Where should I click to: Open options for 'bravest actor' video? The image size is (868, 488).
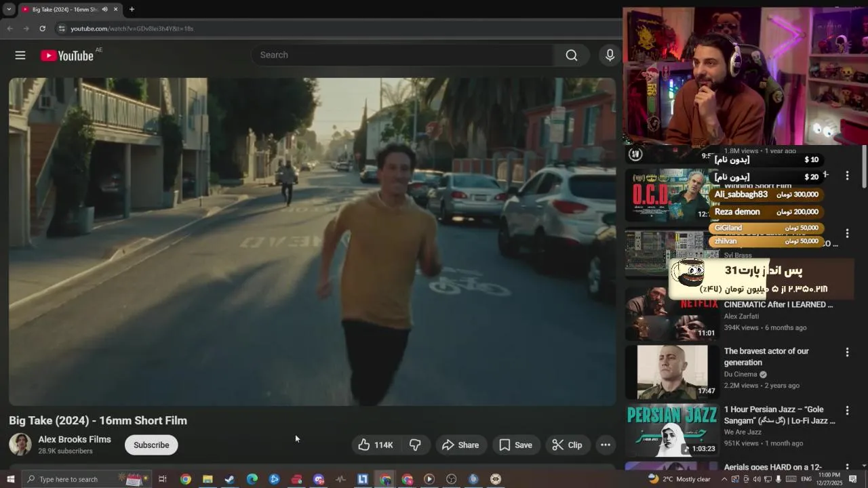847,352
